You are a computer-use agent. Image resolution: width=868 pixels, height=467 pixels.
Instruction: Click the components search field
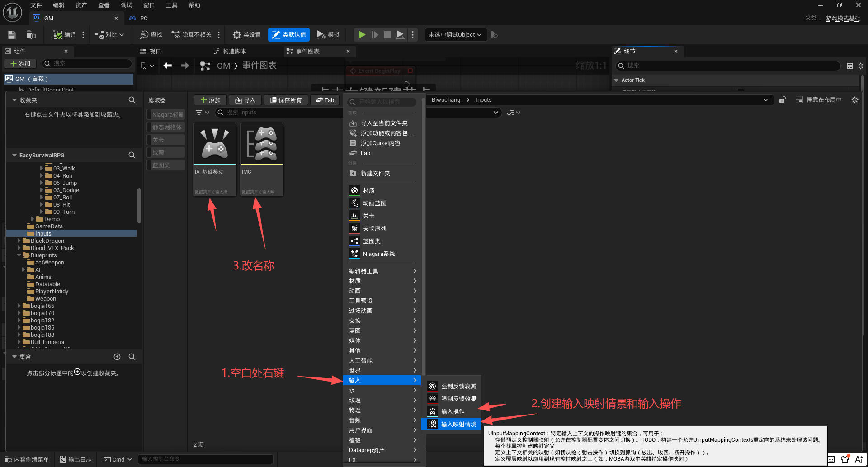point(87,64)
